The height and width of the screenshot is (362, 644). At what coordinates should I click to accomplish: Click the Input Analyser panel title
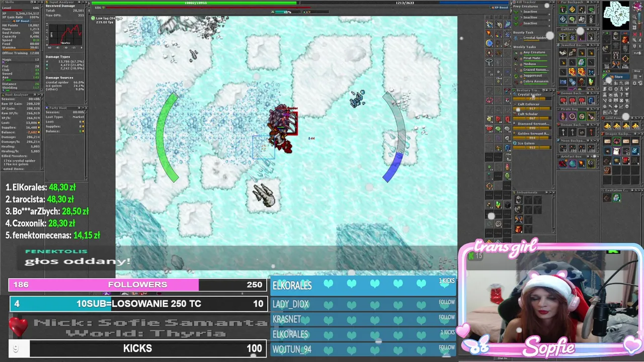coord(61,2)
